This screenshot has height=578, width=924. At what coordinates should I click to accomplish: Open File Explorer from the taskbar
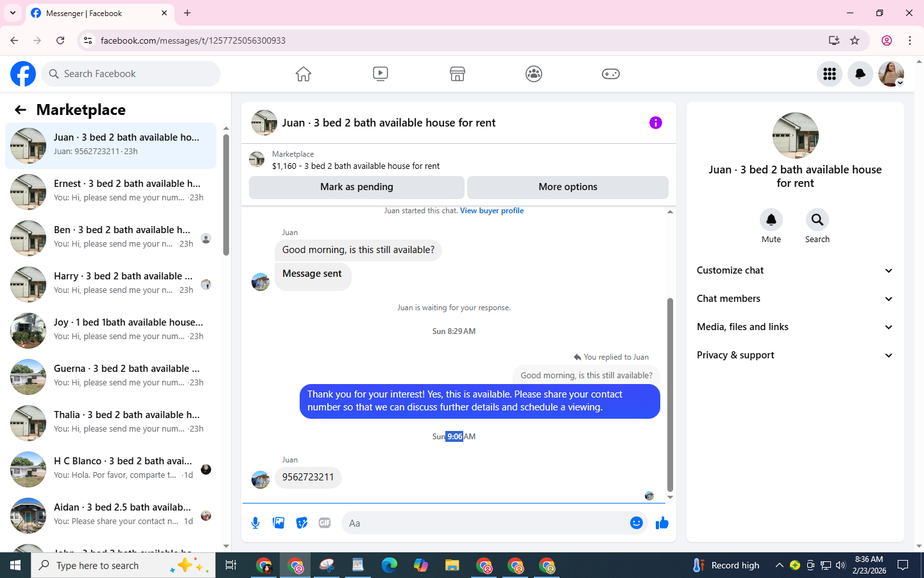[x=452, y=565]
